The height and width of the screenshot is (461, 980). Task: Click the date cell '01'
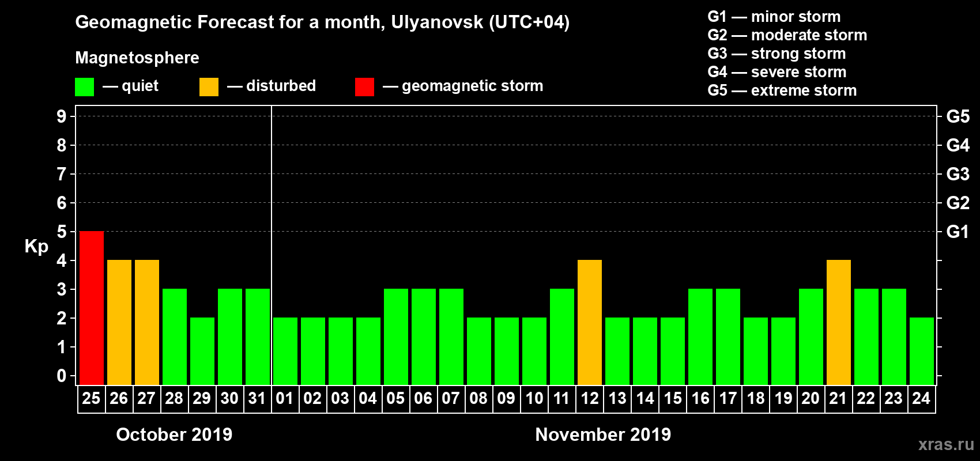tap(285, 399)
